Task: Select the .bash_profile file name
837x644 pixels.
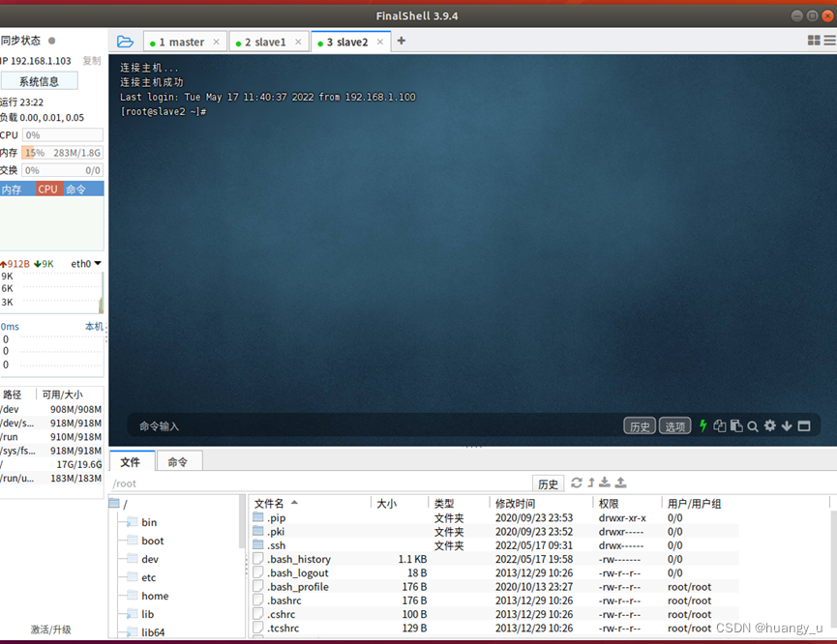Action: [x=298, y=586]
